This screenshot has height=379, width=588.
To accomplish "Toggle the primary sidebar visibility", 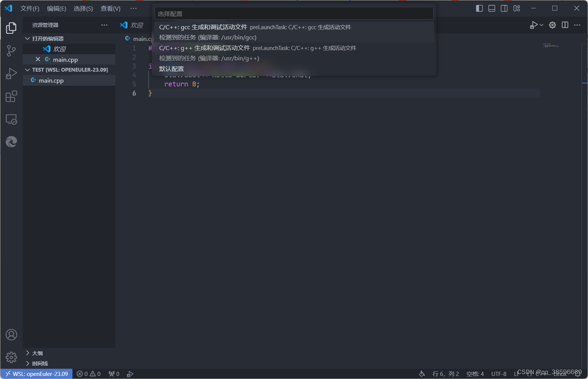I will coord(479,8).
